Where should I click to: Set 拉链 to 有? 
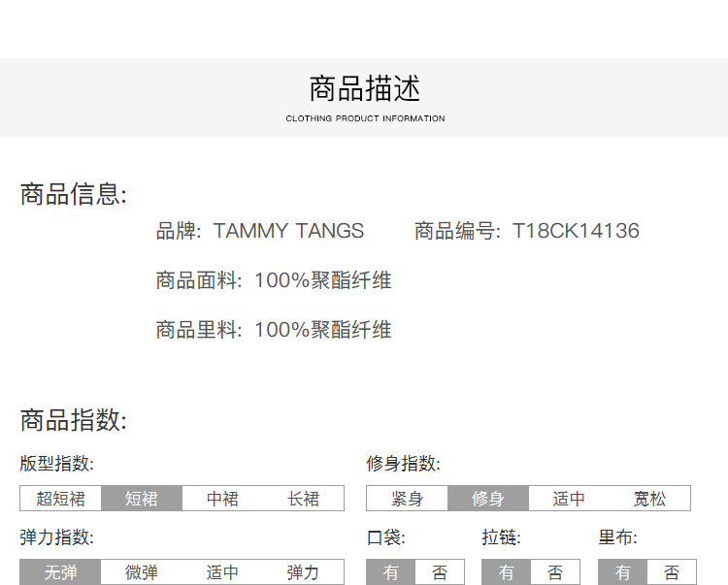[507, 572]
